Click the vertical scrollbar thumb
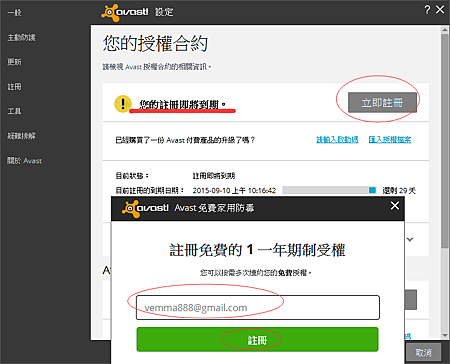Viewport: 450px width, 364px height. [x=445, y=141]
